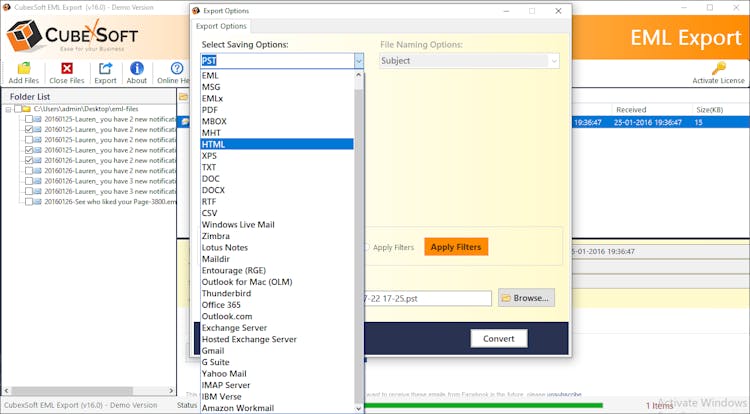Viewport: 750px width, 414px height.
Task: Check the first 20160125-Lauren email checkbox
Action: point(29,119)
